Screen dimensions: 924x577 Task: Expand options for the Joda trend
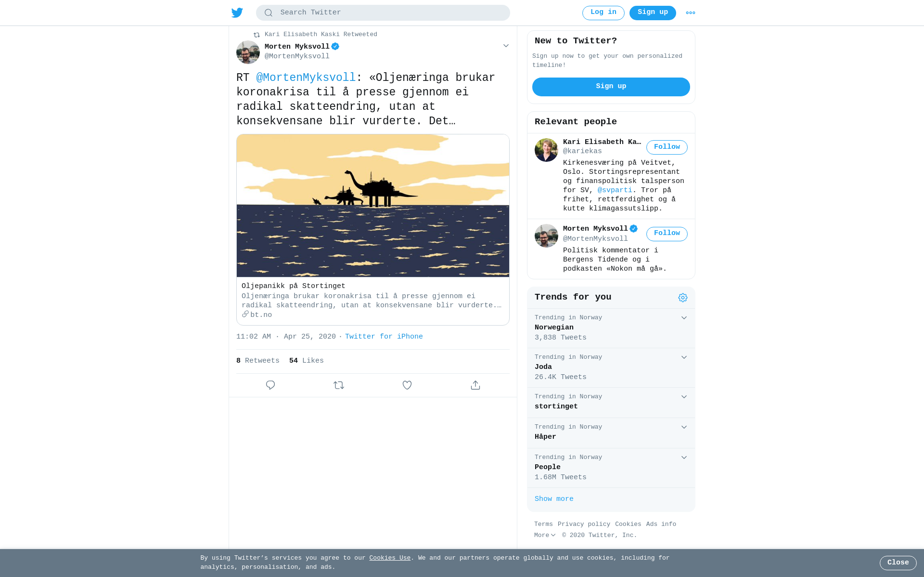(x=684, y=357)
